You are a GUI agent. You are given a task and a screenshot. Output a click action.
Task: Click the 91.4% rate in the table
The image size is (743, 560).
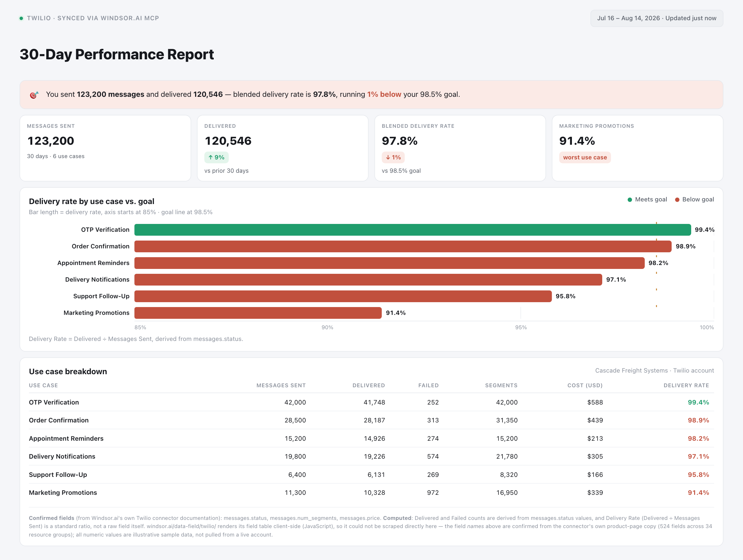tap(698, 493)
